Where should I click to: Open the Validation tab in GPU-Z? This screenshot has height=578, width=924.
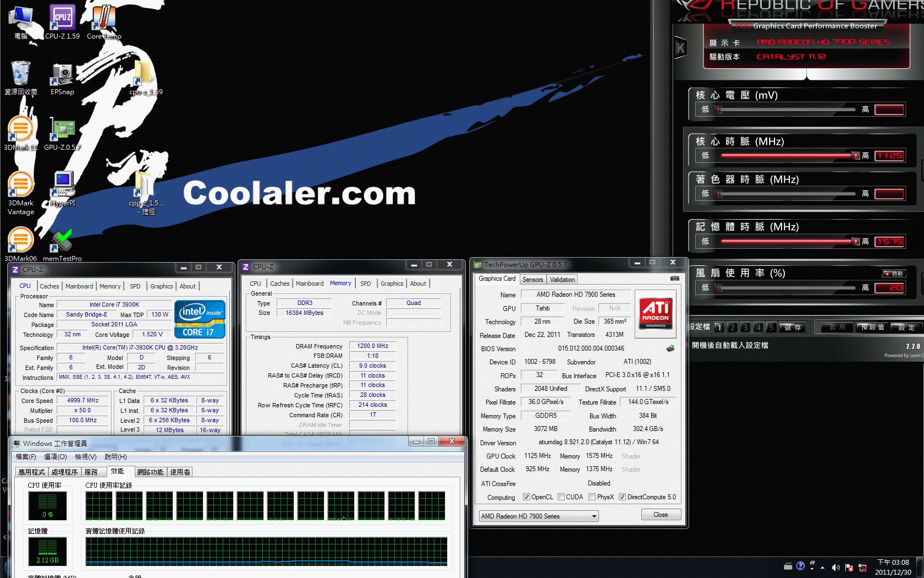point(562,280)
